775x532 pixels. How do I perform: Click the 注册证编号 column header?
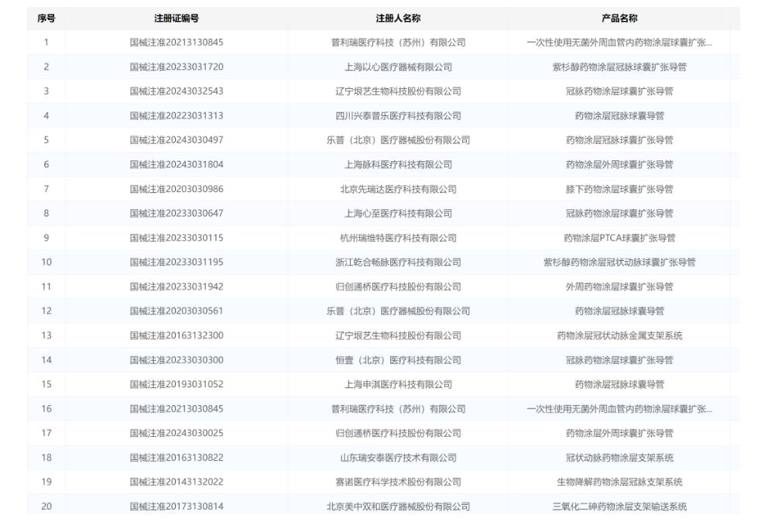pyautogui.click(x=177, y=19)
